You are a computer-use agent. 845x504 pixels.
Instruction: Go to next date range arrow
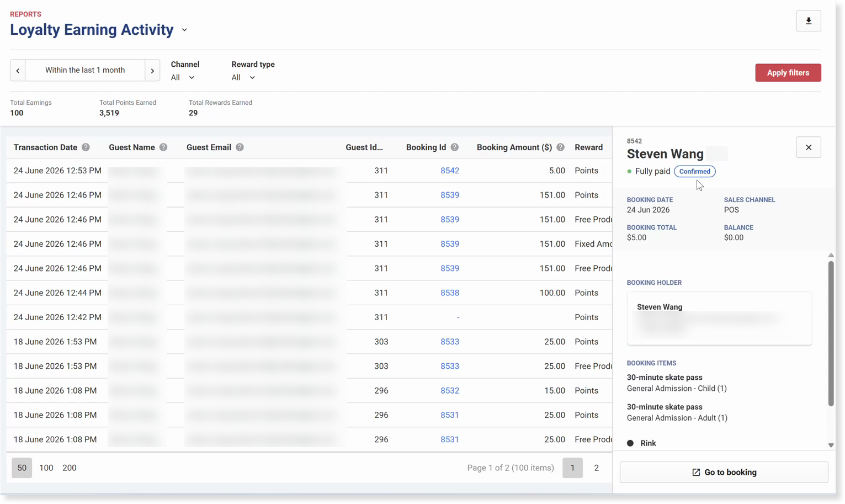152,71
